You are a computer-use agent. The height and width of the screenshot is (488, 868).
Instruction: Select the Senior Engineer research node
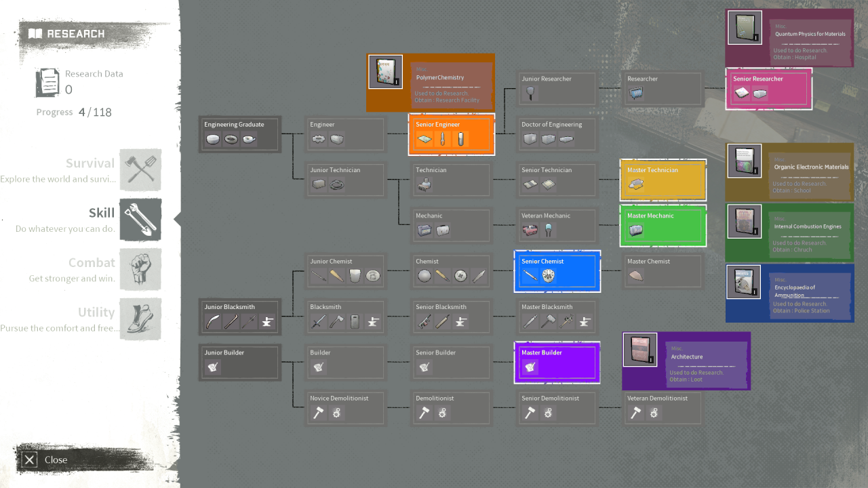click(451, 134)
